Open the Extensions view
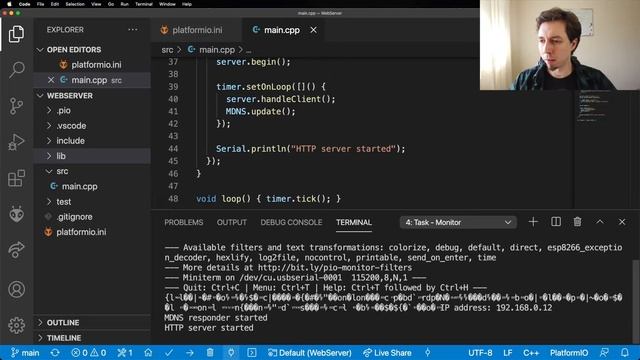640x360 pixels. (16, 178)
